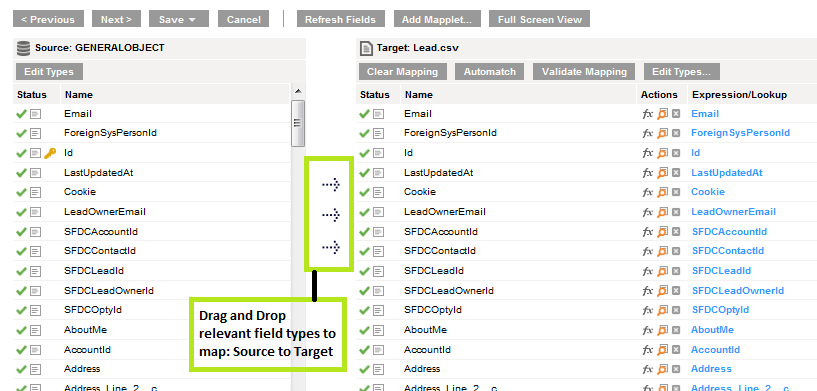Click the Refresh Fields button

[340, 19]
